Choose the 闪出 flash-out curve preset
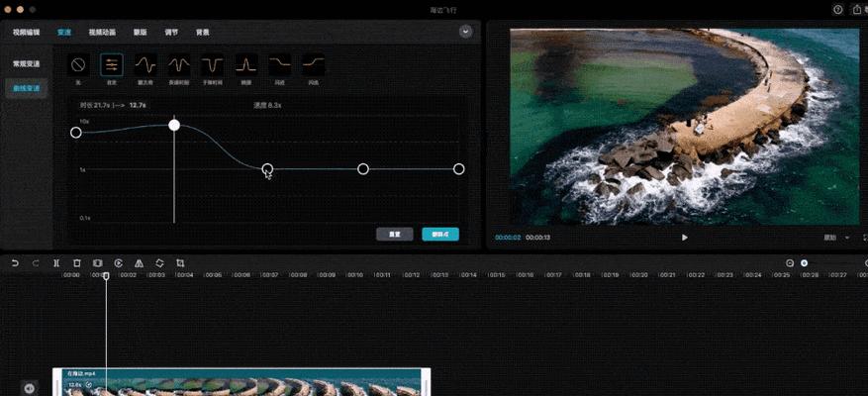This screenshot has width=868, height=396. tap(314, 65)
